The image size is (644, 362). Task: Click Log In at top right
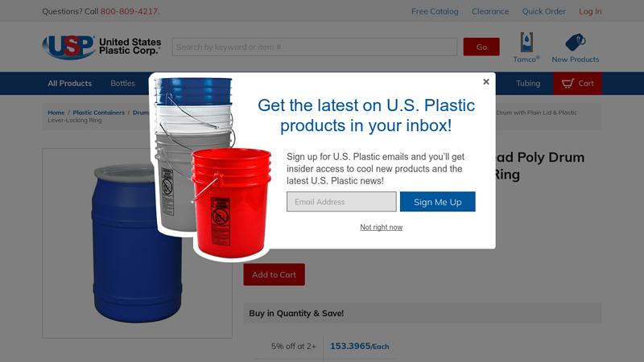tap(590, 11)
